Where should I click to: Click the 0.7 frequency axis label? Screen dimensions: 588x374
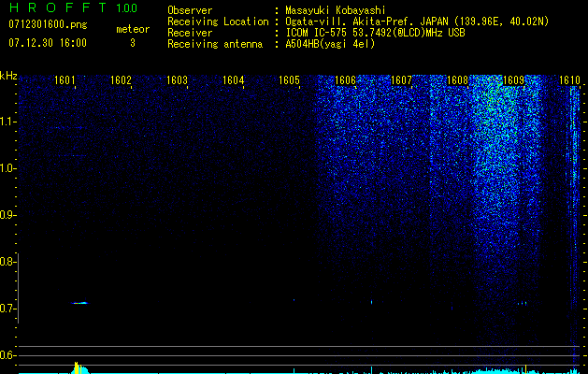point(7,309)
